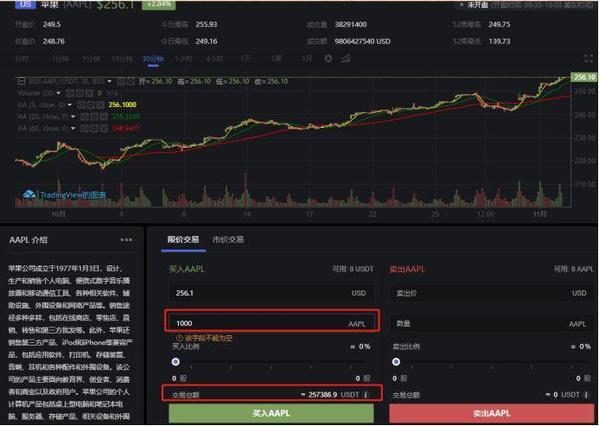Click the info icon beside buy total USDT

coord(366,394)
